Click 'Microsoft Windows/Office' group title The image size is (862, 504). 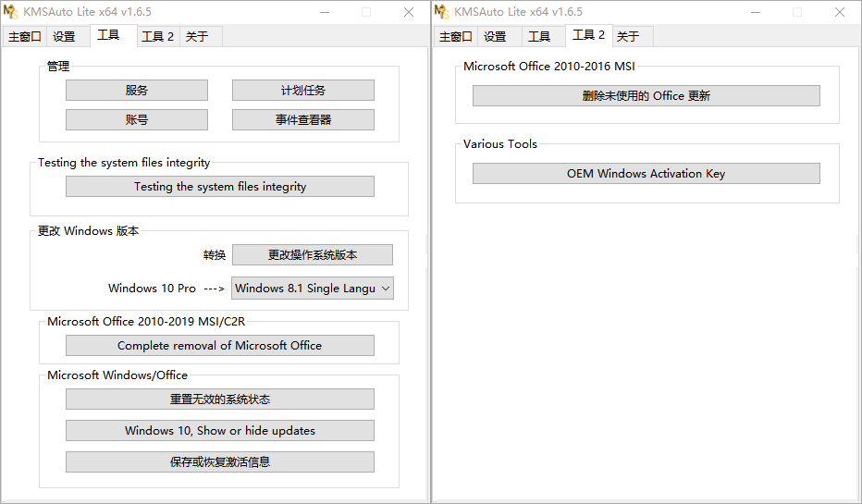click(x=117, y=375)
